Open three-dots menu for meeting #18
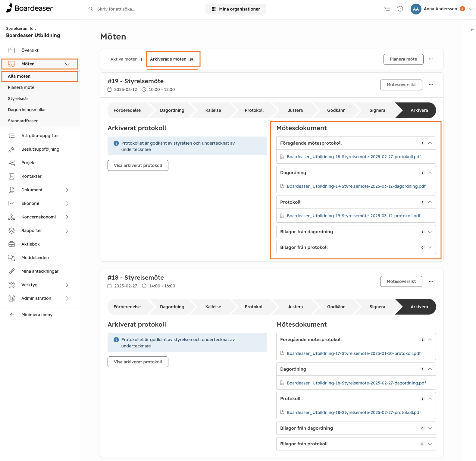The image size is (476, 461). tap(431, 281)
